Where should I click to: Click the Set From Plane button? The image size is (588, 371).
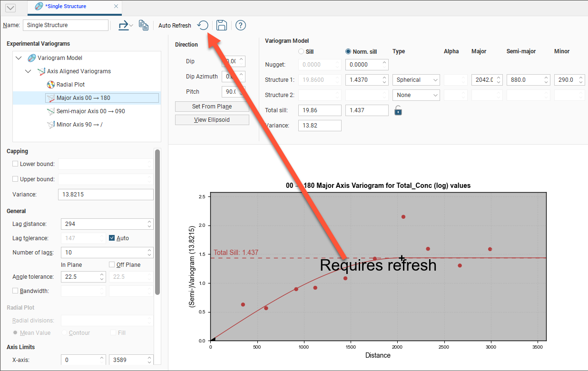pyautogui.click(x=212, y=107)
